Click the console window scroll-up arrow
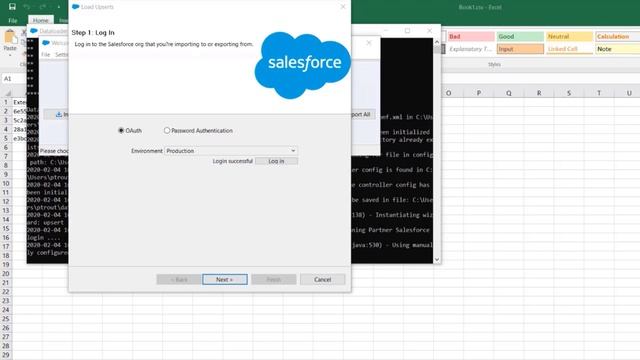Viewport: 640px width, 360px height. click(437, 42)
